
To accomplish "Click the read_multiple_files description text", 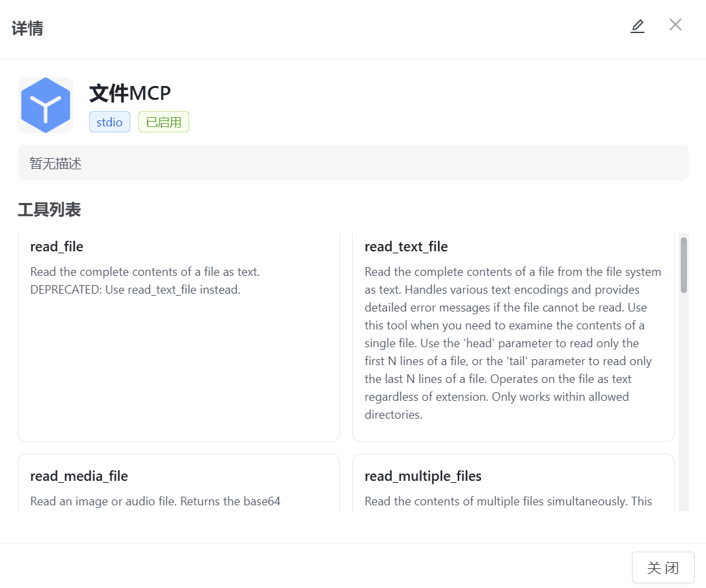I will (508, 501).
